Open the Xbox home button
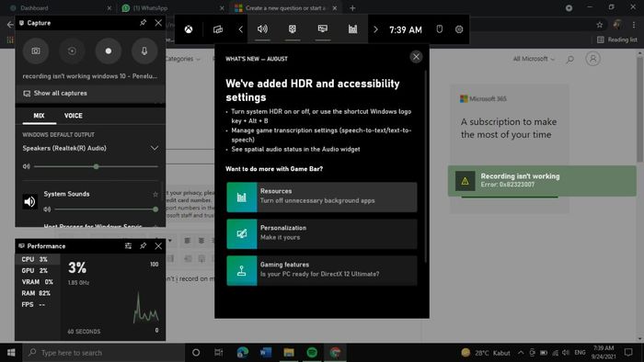The width and height of the screenshot is (644, 362). (189, 29)
